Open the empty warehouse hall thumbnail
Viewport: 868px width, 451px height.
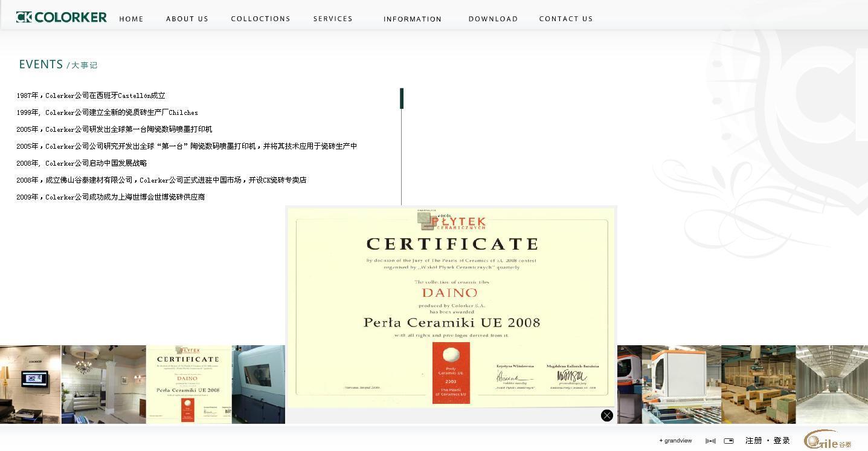[x=832, y=384]
